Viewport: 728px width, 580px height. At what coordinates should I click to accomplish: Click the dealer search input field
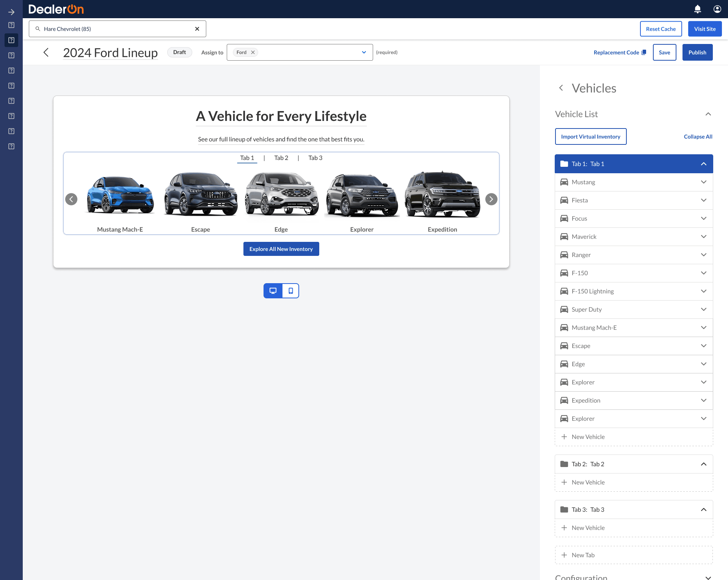[118, 29]
